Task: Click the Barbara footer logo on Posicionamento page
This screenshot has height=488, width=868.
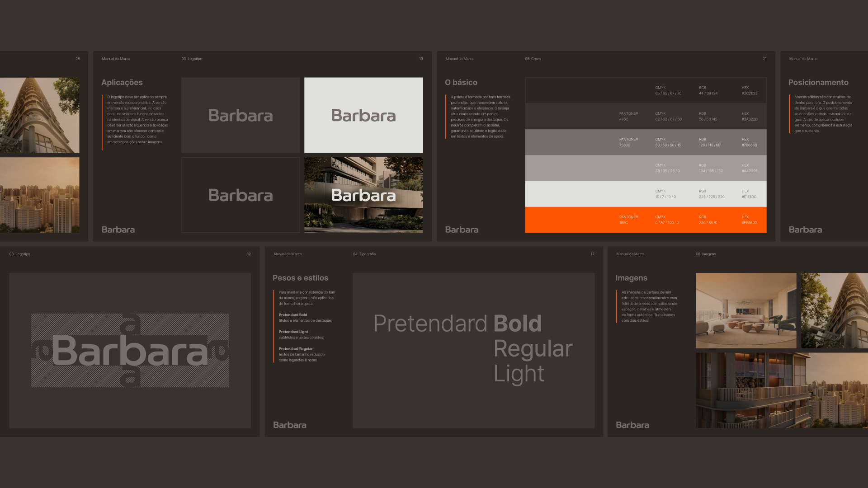Action: (805, 230)
